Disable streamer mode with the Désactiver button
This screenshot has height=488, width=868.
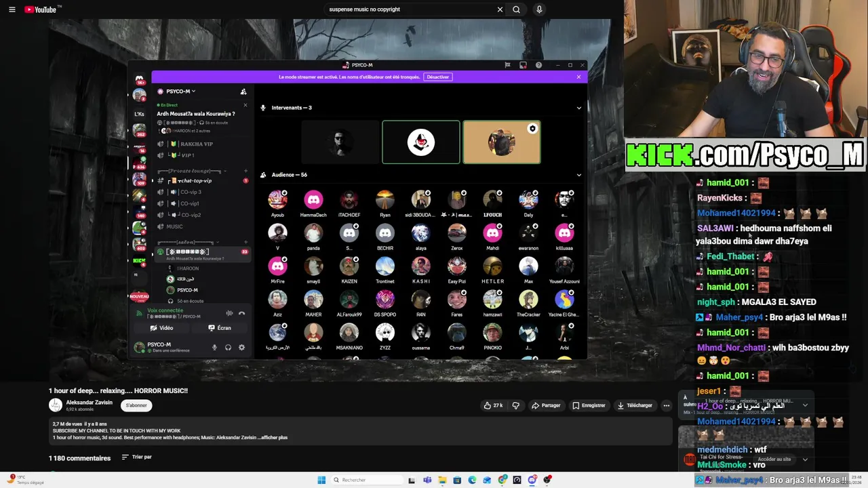[438, 77]
